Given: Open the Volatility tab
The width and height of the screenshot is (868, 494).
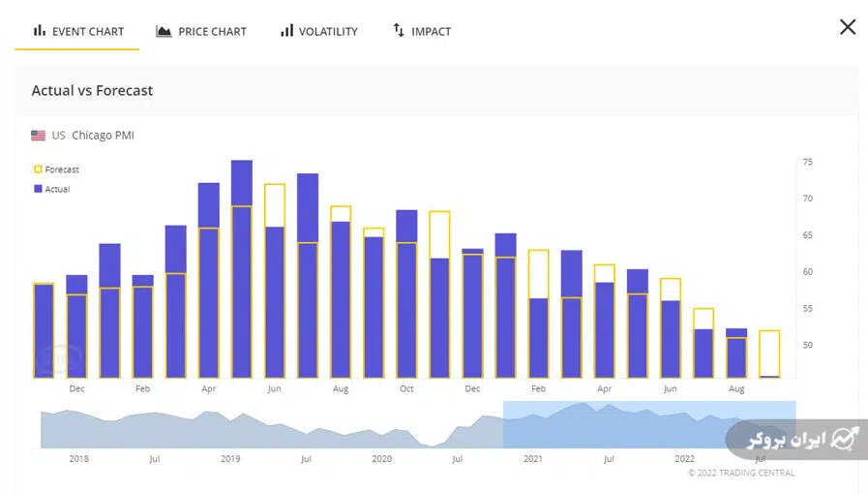Looking at the screenshot, I should [x=328, y=32].
